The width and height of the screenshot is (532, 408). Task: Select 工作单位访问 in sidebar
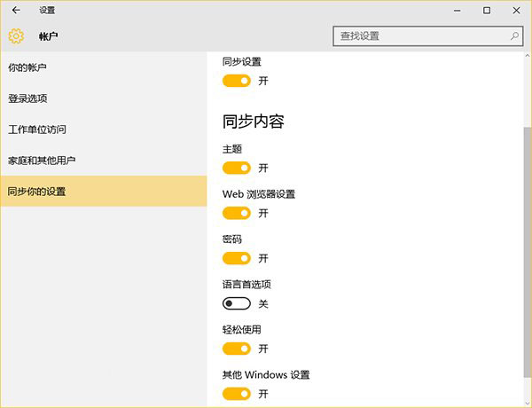coord(37,129)
